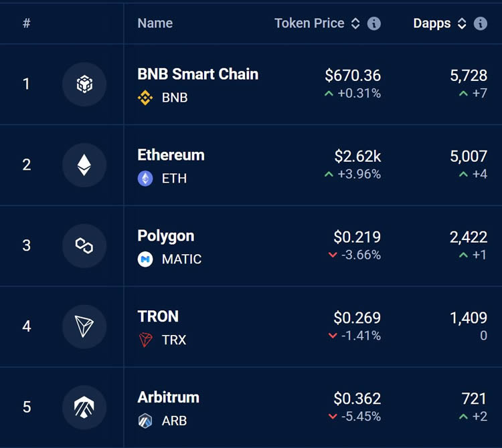Click the yellow BNB token icon
502x448 pixels.
[x=145, y=98]
